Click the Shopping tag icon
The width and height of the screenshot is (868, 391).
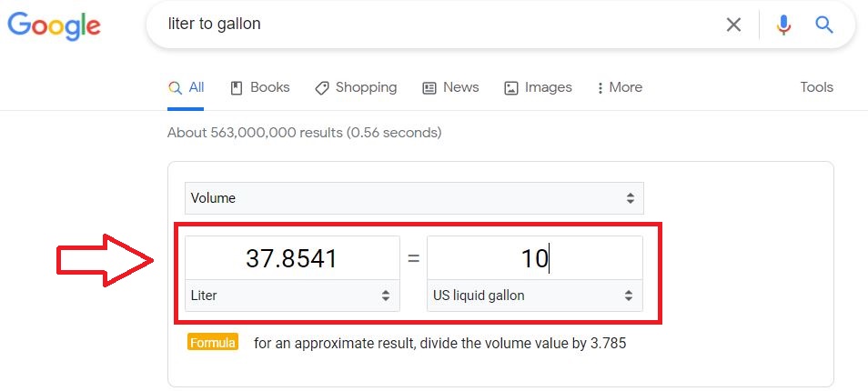click(x=321, y=88)
